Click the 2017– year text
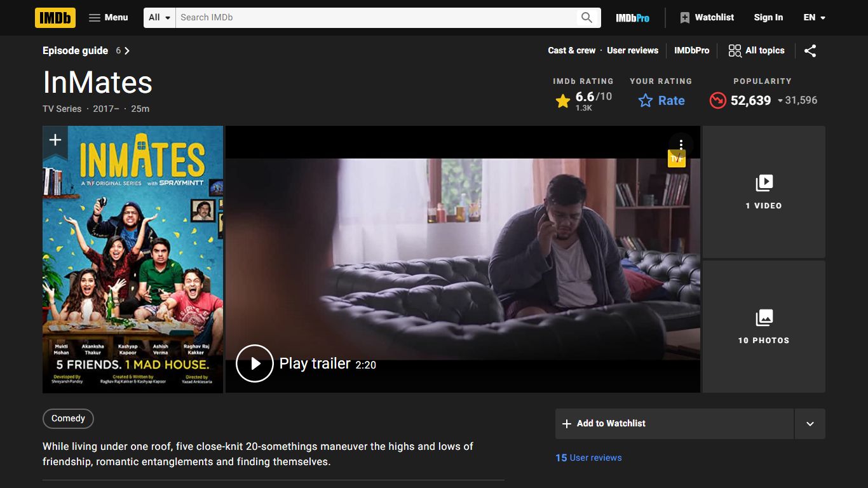Image resolution: width=868 pixels, height=488 pixels. pyautogui.click(x=106, y=109)
